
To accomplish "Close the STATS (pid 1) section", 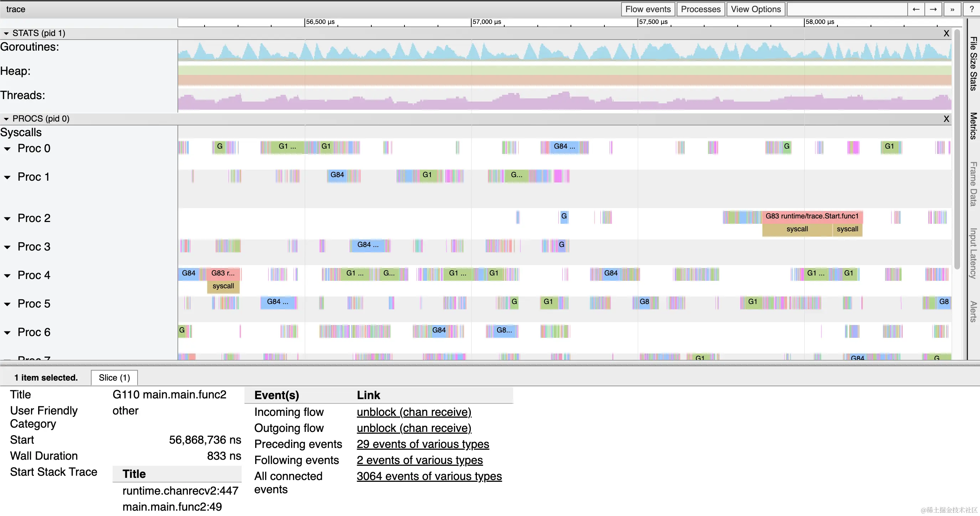I will click(x=946, y=33).
